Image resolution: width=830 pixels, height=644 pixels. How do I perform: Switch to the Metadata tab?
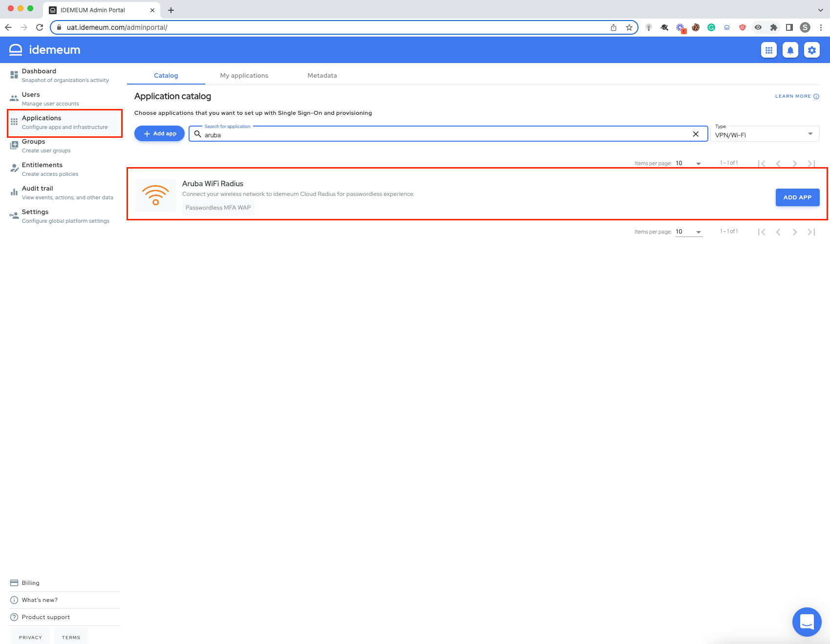coord(322,76)
